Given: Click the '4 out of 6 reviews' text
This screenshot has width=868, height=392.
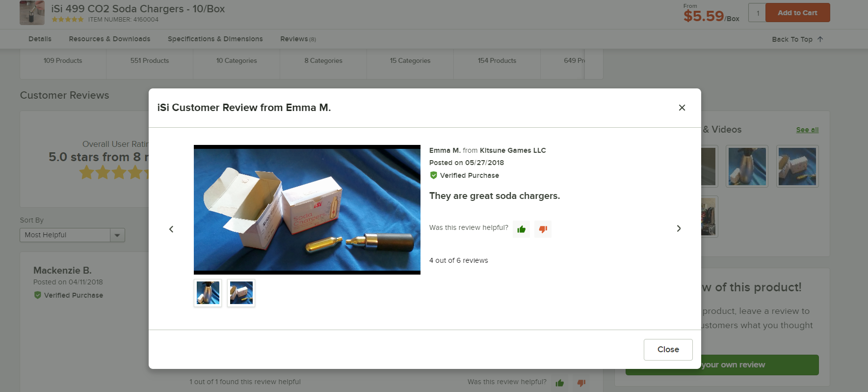Looking at the screenshot, I should pos(459,260).
